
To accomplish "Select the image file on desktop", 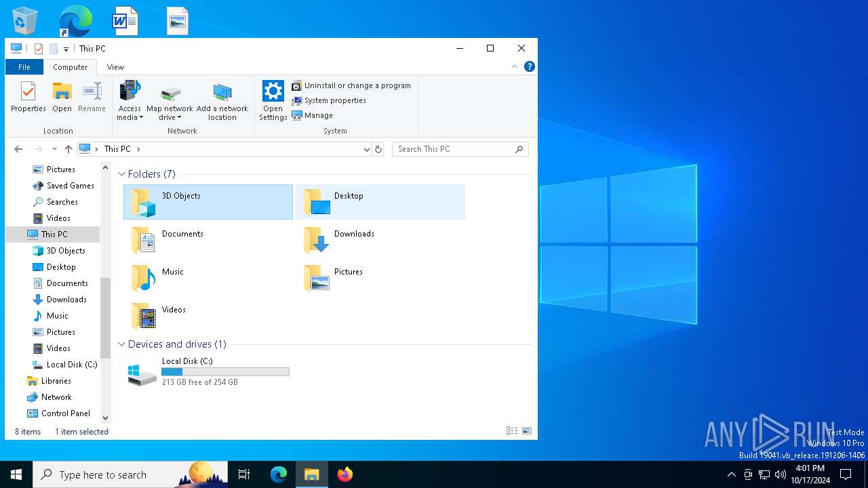I will point(177,20).
